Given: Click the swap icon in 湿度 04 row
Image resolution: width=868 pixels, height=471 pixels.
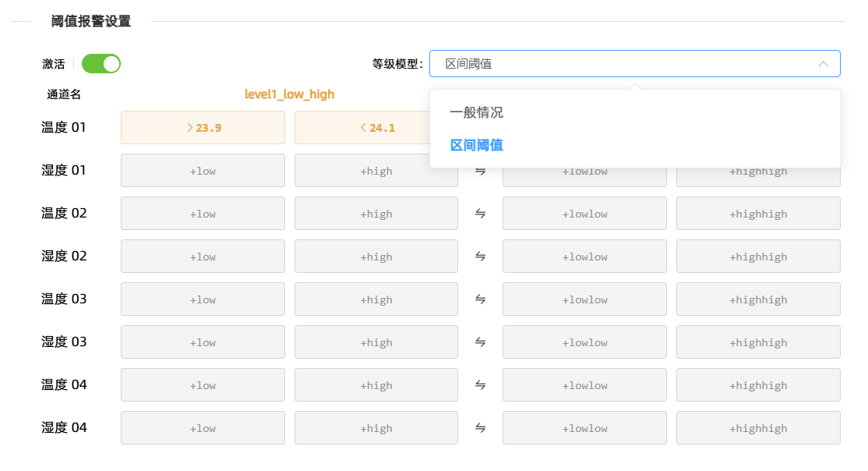Looking at the screenshot, I should point(480,428).
